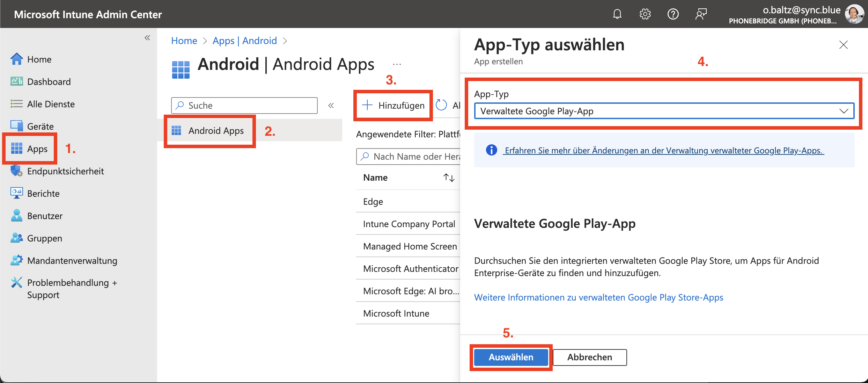Image resolution: width=868 pixels, height=383 pixels.
Task: Click the Name column sort arrows
Action: [449, 178]
